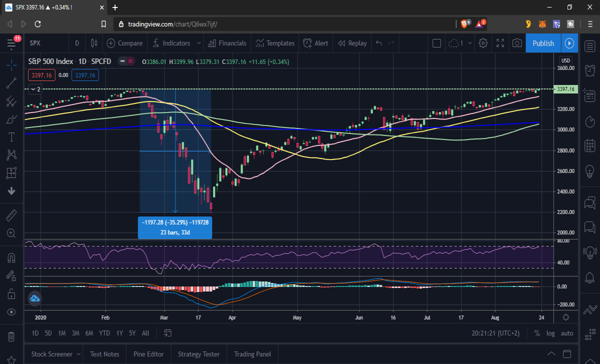
Task: Open prediction and measurement tools
Action: [11, 173]
